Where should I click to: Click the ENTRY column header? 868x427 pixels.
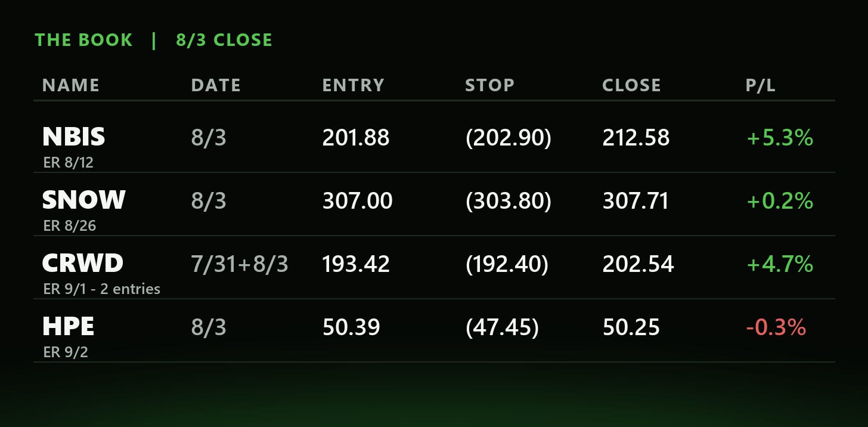353,85
